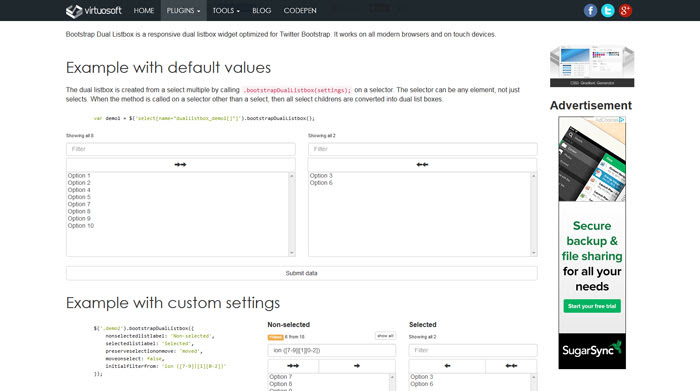Select Option 4 in left listbox
This screenshot has height=391, width=700.
[79, 190]
